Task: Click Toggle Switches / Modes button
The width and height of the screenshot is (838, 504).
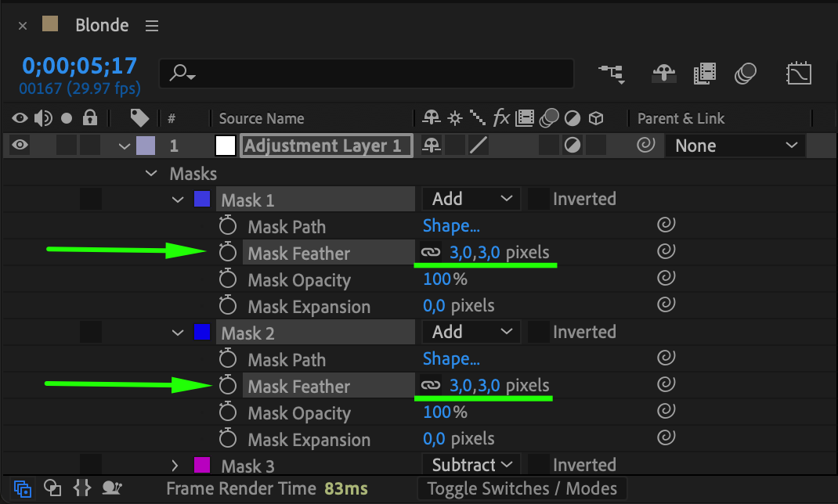Action: [522, 489]
